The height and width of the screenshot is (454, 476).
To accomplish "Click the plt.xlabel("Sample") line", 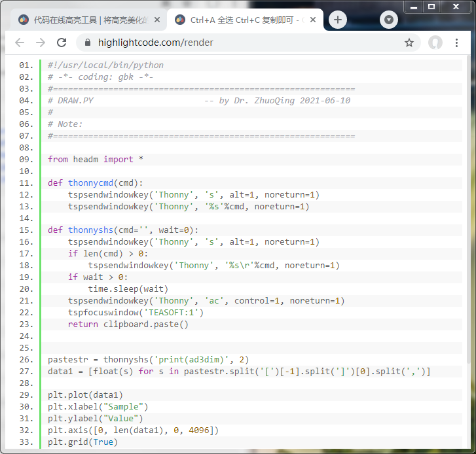I will [98, 407].
